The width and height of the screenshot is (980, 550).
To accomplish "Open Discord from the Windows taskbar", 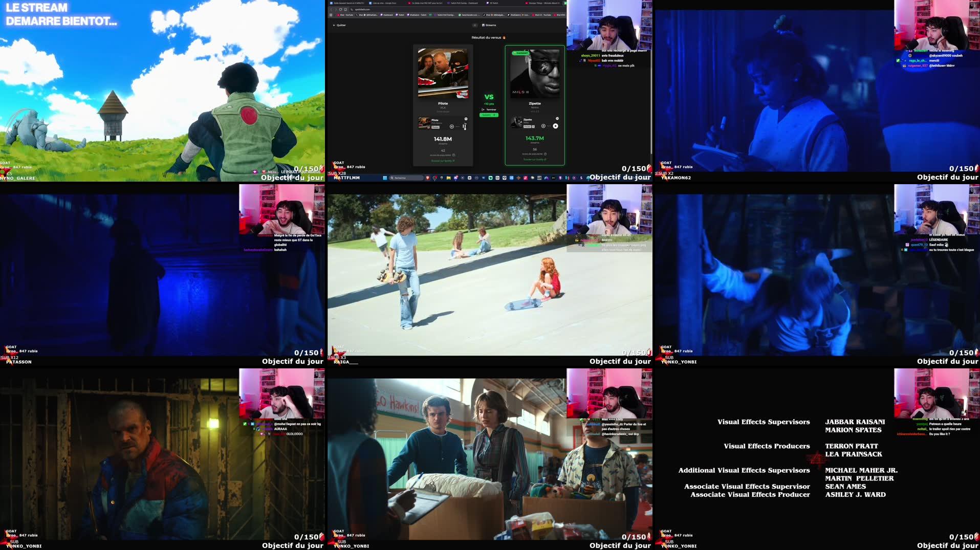I will coord(455,178).
